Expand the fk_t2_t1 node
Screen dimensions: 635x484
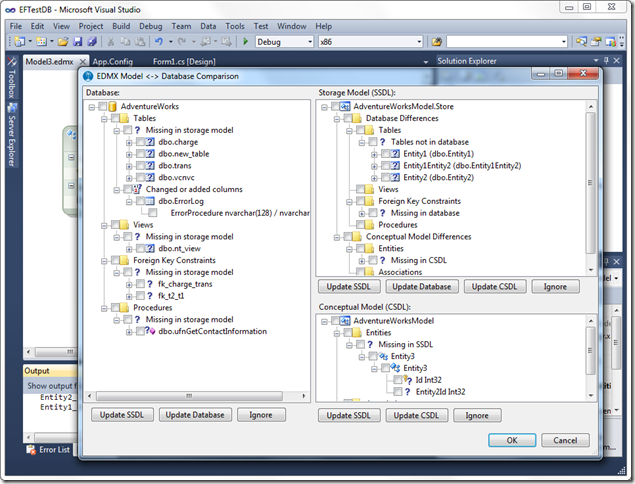pyautogui.click(x=129, y=296)
